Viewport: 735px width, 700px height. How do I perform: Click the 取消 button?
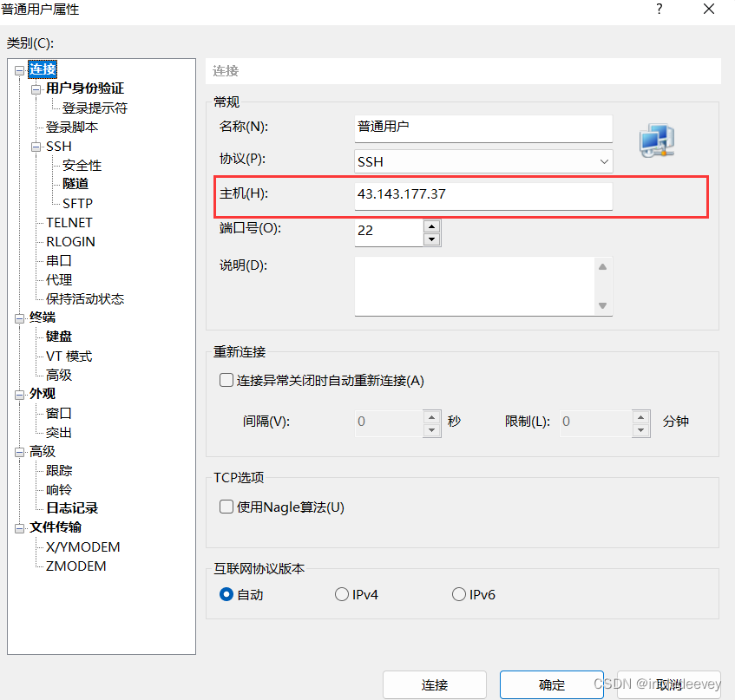[669, 685]
